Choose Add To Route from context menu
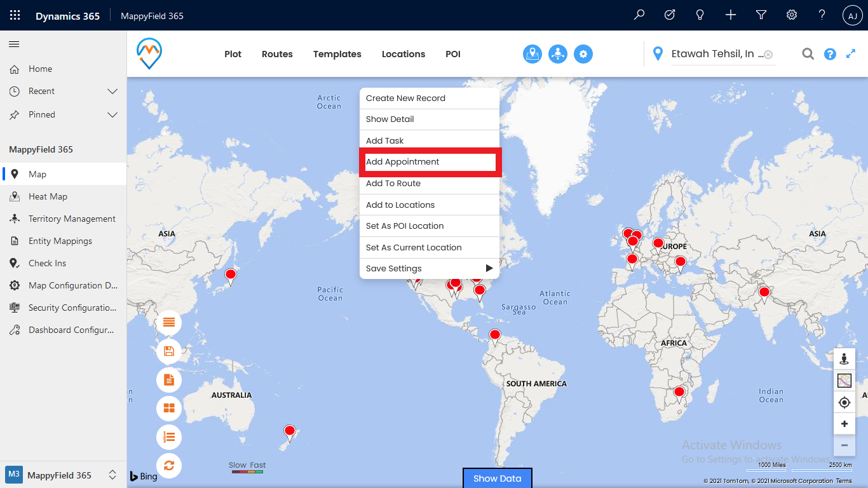This screenshot has height=488, width=868. pos(430,184)
